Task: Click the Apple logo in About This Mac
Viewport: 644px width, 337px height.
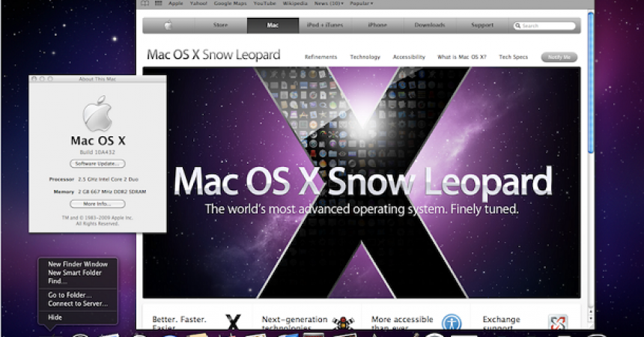Action: pos(97,114)
